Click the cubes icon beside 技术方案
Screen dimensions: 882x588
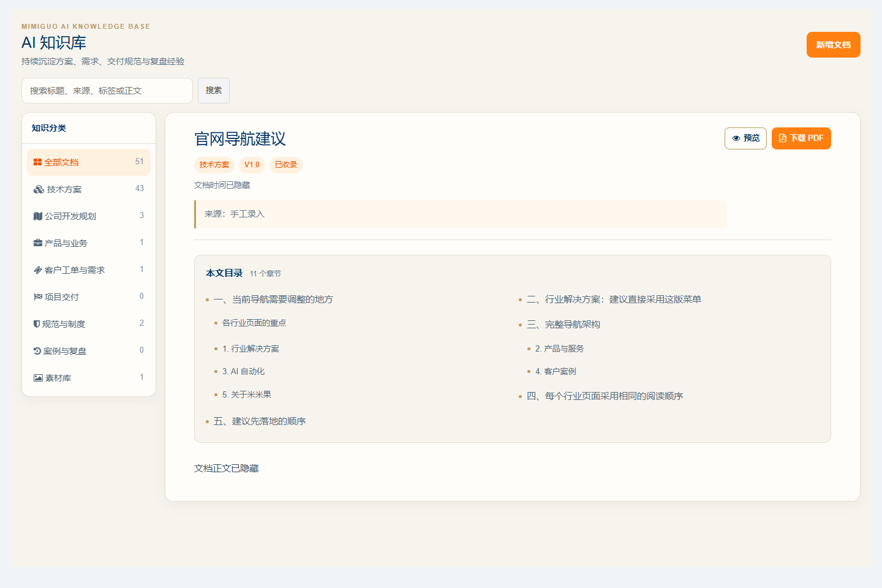[39, 189]
